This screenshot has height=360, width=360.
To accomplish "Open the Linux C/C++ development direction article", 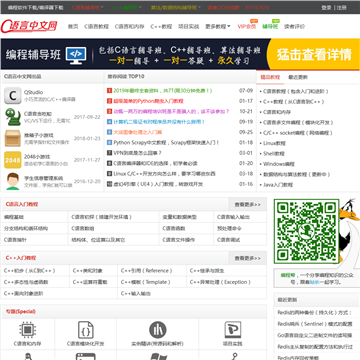I will pos(164,174).
